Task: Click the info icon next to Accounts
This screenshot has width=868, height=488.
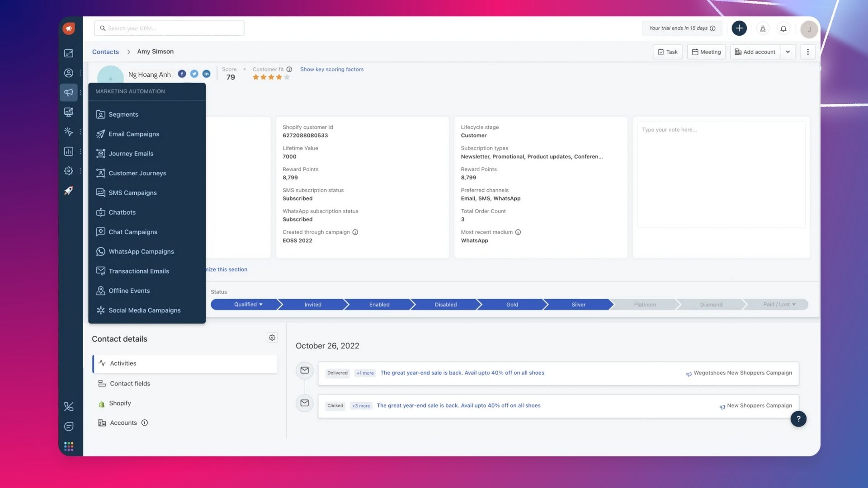Action: pyautogui.click(x=145, y=423)
